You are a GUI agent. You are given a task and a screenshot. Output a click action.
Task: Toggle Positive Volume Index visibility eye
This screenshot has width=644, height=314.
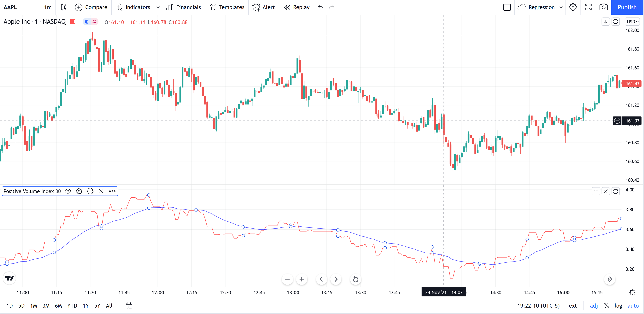click(68, 191)
